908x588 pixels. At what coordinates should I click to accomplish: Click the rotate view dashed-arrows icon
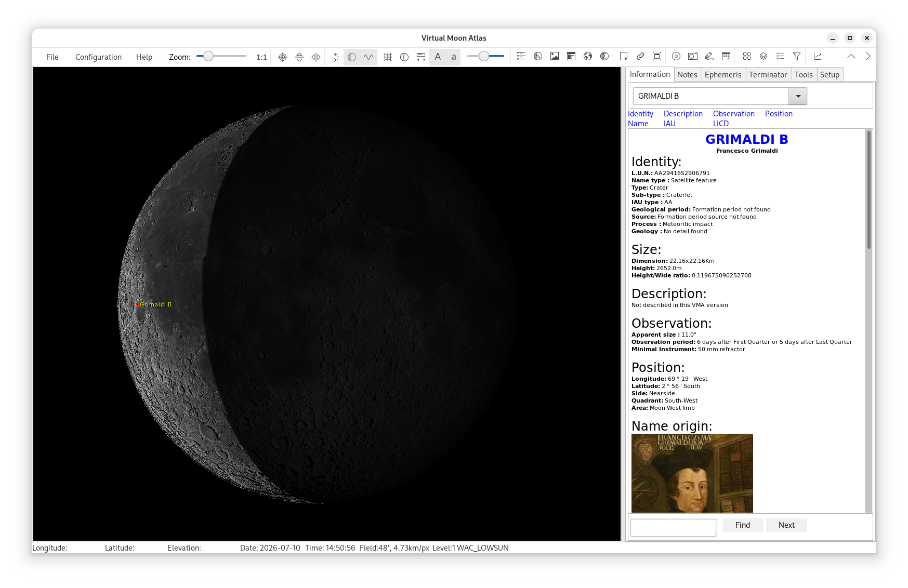coord(335,57)
